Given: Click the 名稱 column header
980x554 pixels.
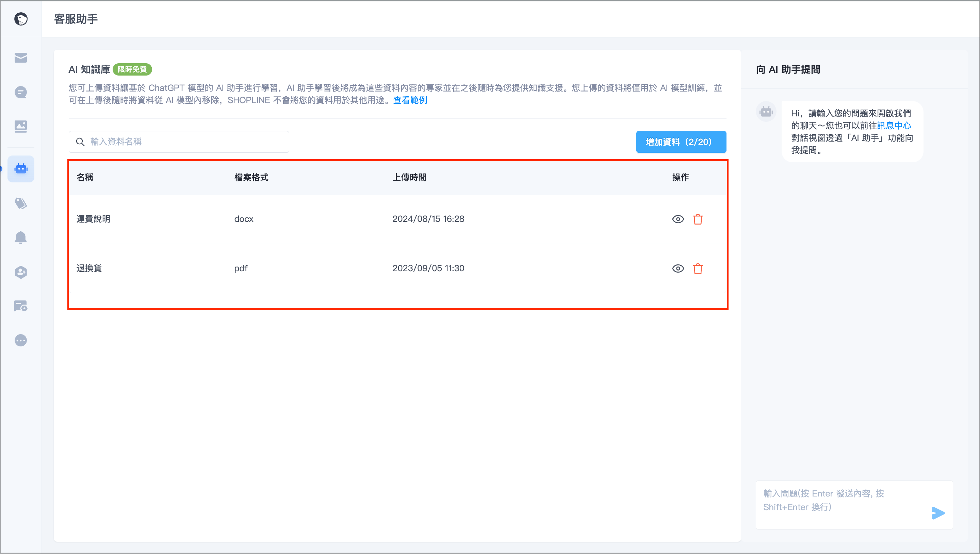Looking at the screenshot, I should pos(85,177).
